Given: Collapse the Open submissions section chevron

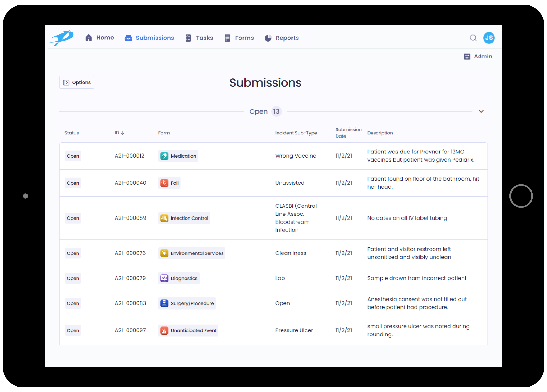Looking at the screenshot, I should [481, 112].
